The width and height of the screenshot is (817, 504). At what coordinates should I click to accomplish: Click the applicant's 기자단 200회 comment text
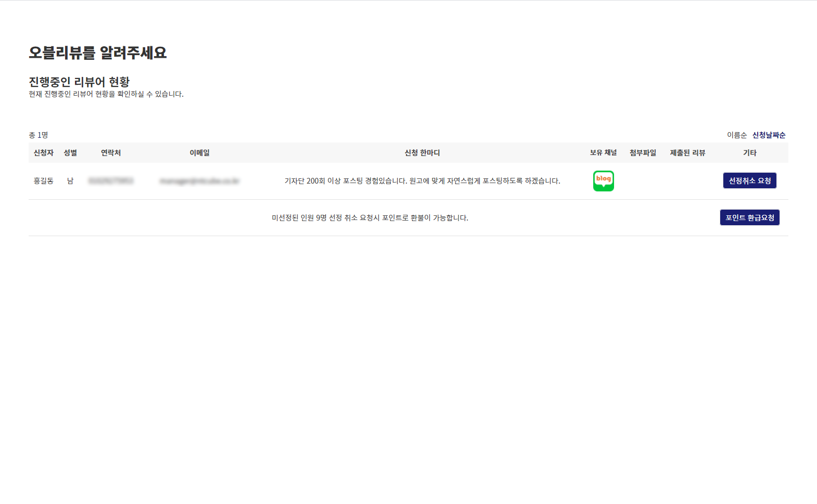(422, 181)
